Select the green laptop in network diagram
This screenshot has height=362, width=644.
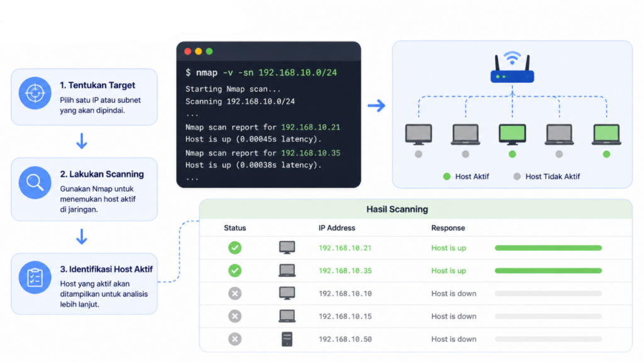[606, 134]
